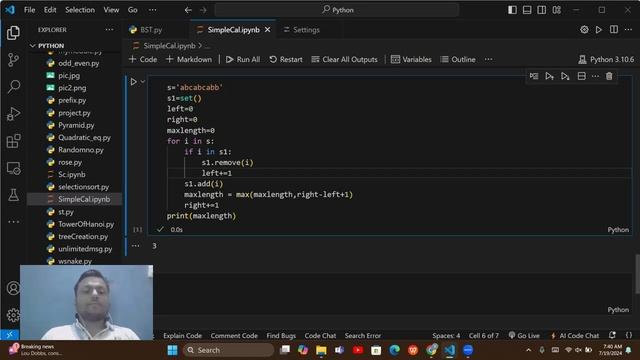Open the Remote Explorer view
Image resolution: width=640 pixels, height=360 pixels.
[x=13, y=168]
